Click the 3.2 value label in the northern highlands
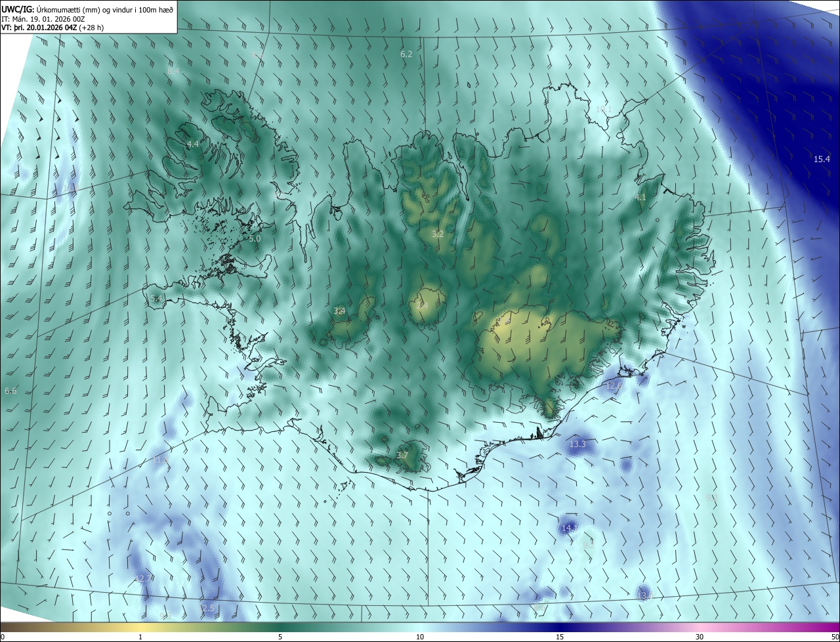 (438, 234)
